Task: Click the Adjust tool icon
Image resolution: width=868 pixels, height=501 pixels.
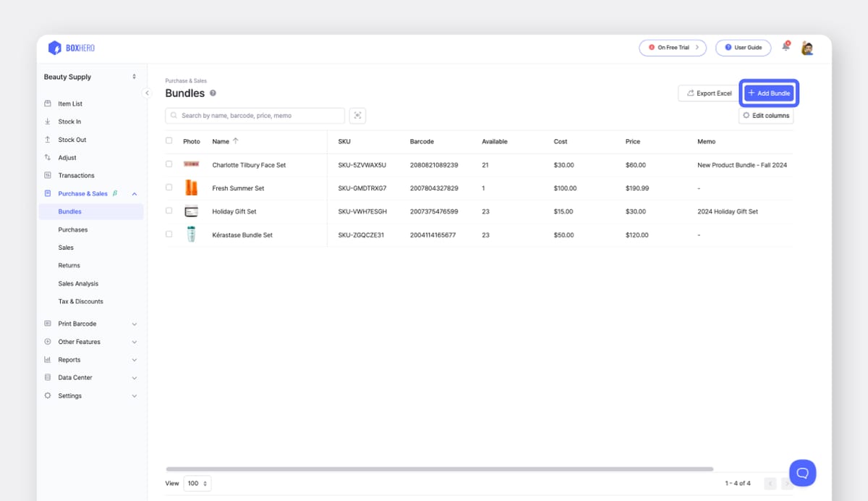Action: click(x=49, y=157)
